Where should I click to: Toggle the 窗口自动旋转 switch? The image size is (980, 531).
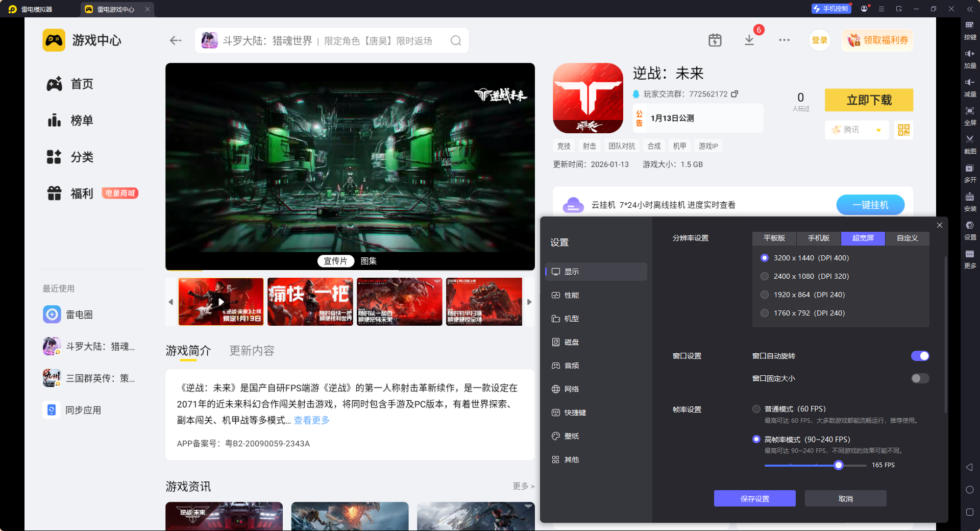click(x=920, y=356)
